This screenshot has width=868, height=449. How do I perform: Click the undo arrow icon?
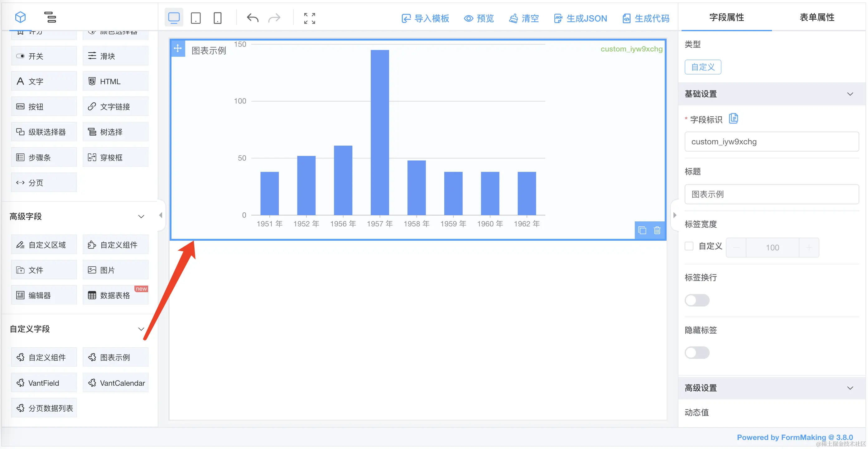point(252,18)
